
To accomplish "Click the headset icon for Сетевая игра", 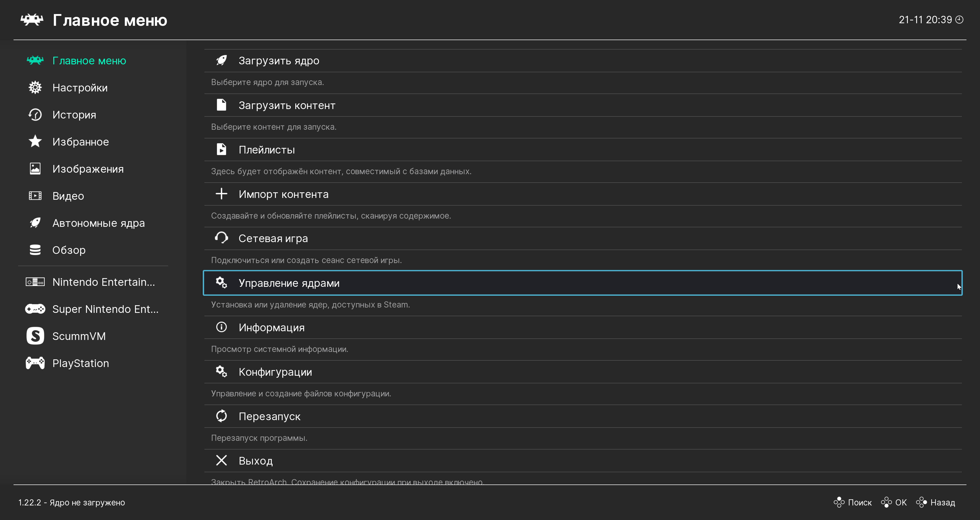I will pyautogui.click(x=222, y=238).
